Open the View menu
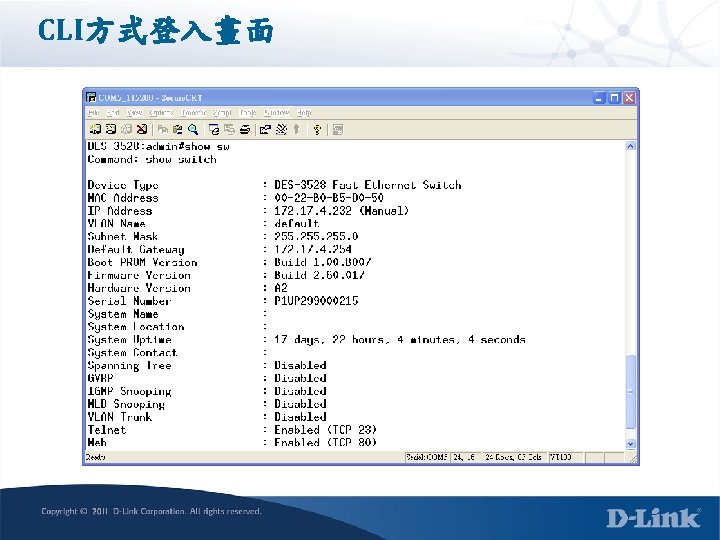Image resolution: width=720 pixels, height=540 pixels. click(135, 112)
